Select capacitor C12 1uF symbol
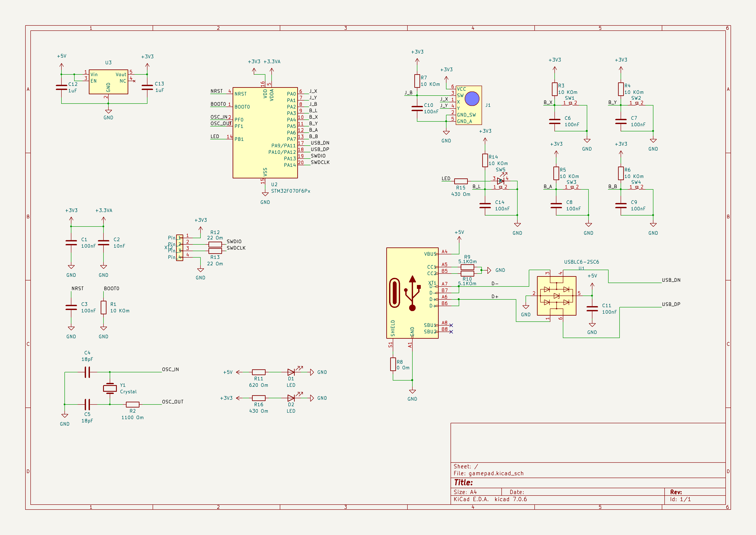 [61, 87]
